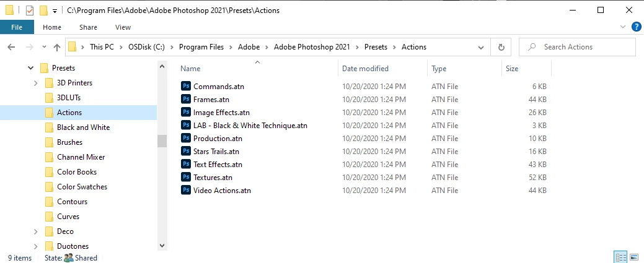Refresh the Actions folder view
Screen dimensions: 644x263
(501, 47)
